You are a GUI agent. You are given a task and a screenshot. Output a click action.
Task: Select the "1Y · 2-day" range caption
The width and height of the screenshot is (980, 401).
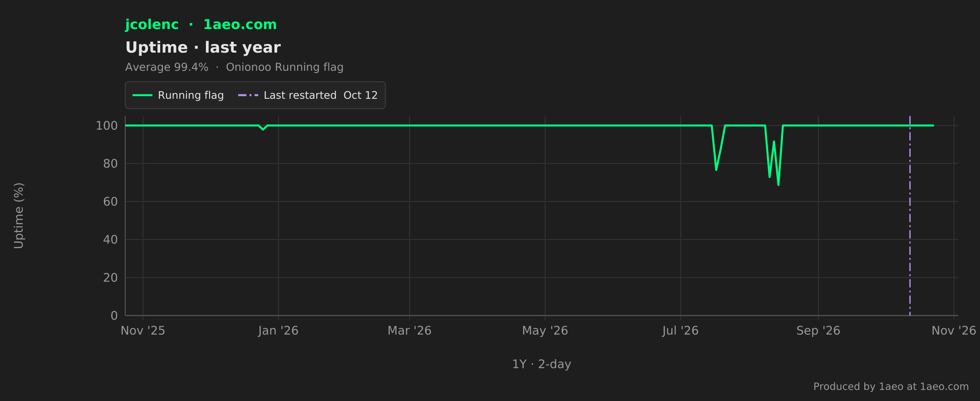tap(542, 364)
